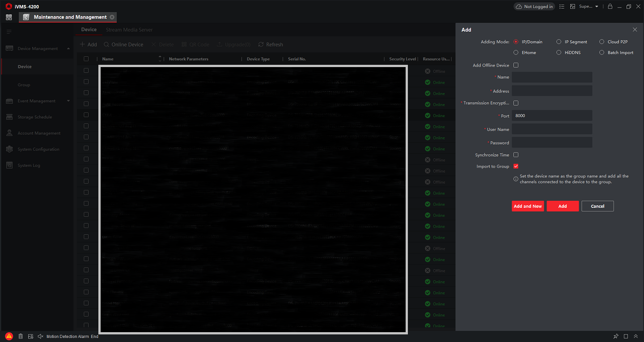
Task: Collapse the sidebar using the hamburger icon
Action: coord(9,32)
